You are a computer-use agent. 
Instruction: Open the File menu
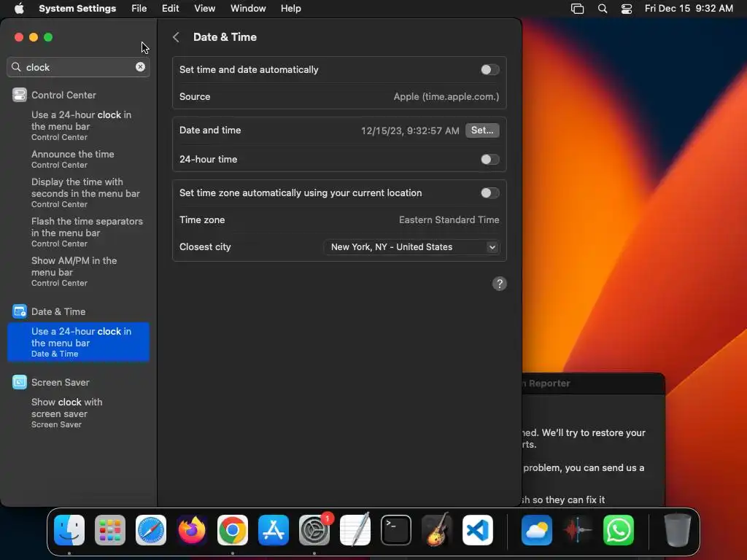139,9
